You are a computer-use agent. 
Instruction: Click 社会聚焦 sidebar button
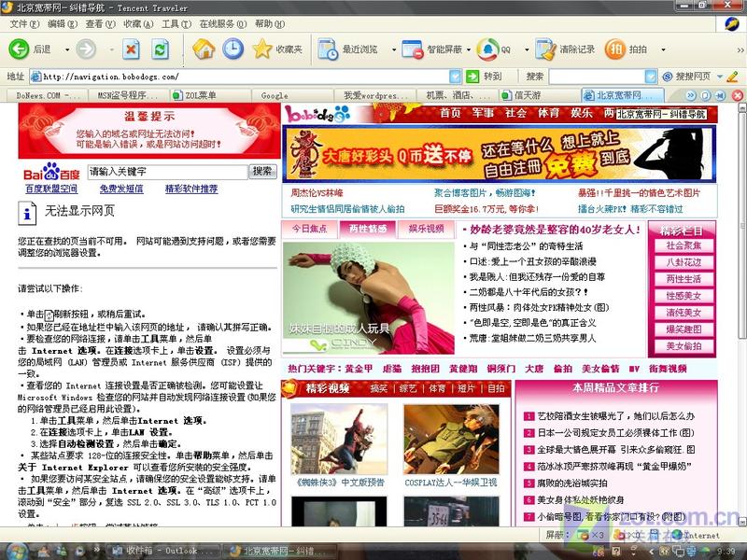pyautogui.click(x=684, y=245)
